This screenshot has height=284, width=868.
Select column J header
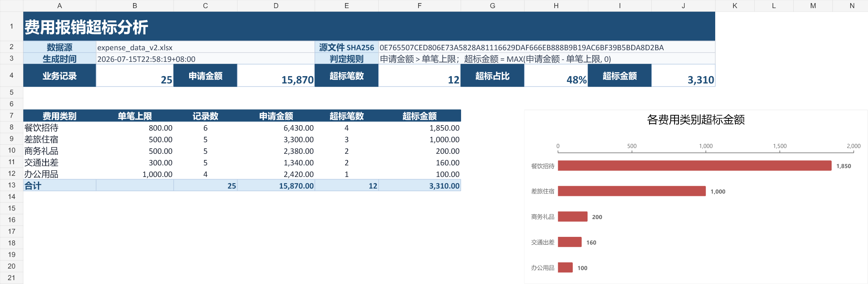[683, 6]
